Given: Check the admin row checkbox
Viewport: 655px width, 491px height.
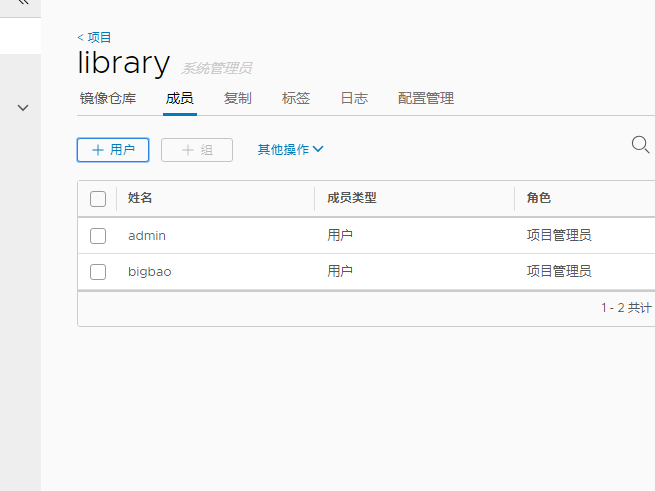Looking at the screenshot, I should click(x=98, y=236).
